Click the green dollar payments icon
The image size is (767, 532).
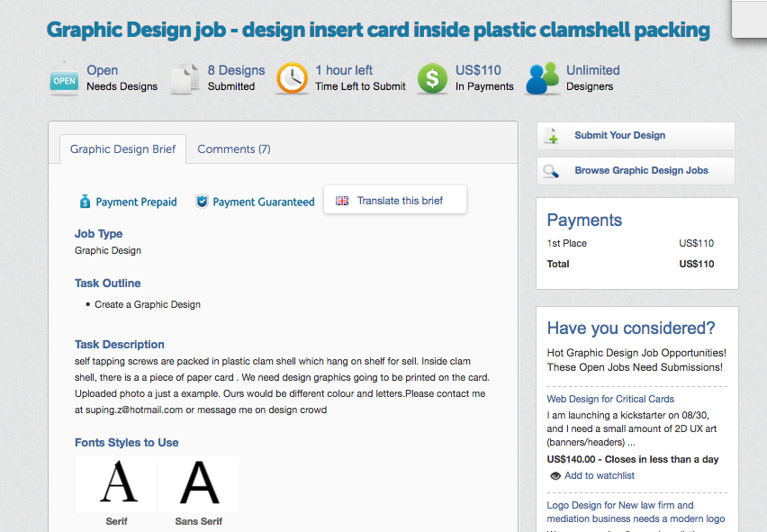432,78
